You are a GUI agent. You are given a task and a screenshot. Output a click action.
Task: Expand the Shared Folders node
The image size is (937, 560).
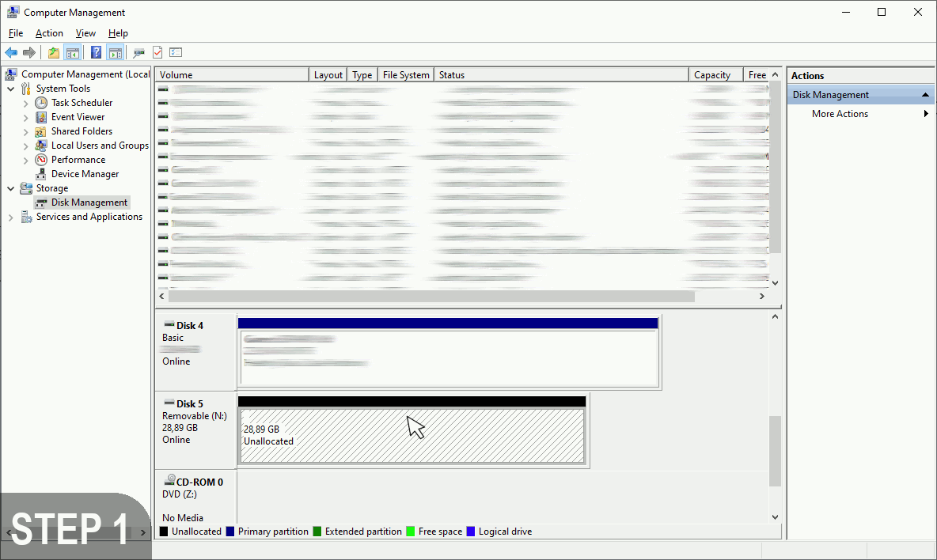click(25, 132)
